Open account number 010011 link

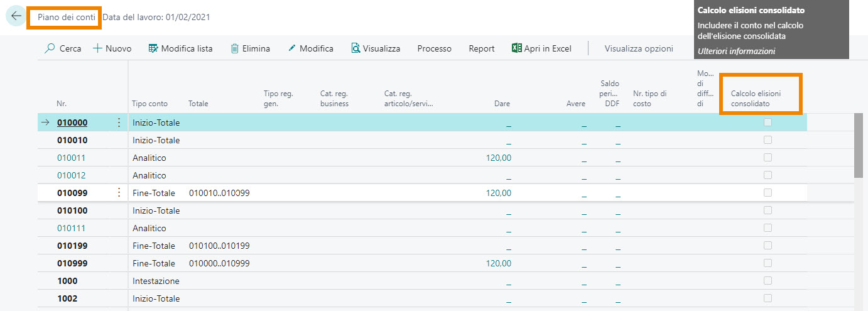[72, 158]
